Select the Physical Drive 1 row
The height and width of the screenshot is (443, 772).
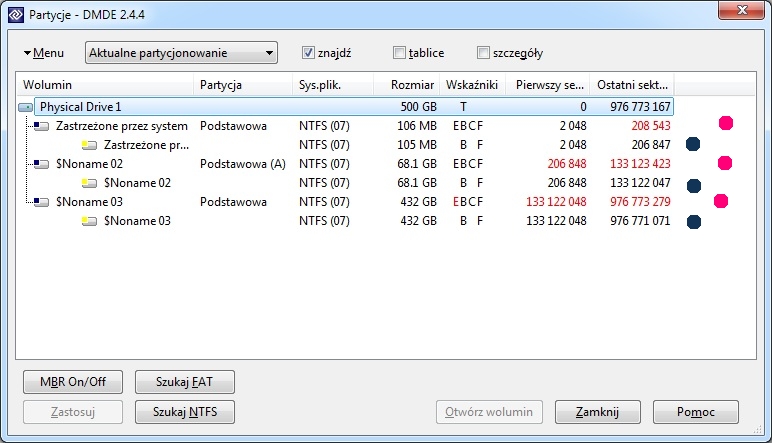[354, 107]
